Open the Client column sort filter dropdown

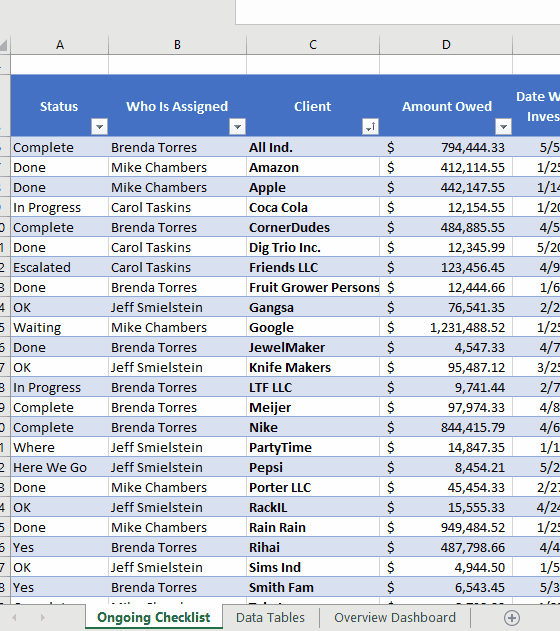tap(370, 126)
